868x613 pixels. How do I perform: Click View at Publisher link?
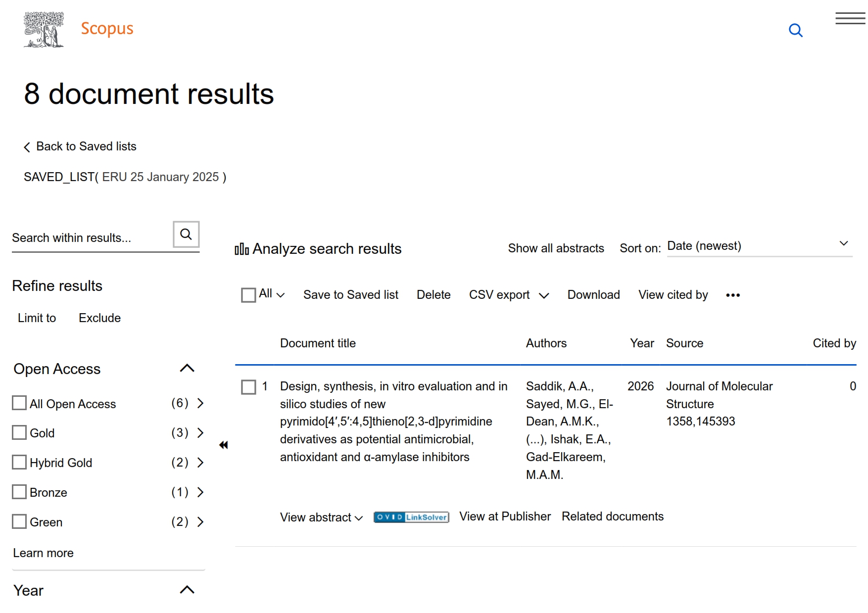505,517
